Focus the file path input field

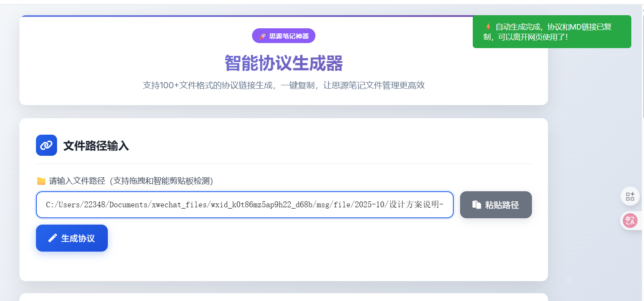pyautogui.click(x=244, y=205)
